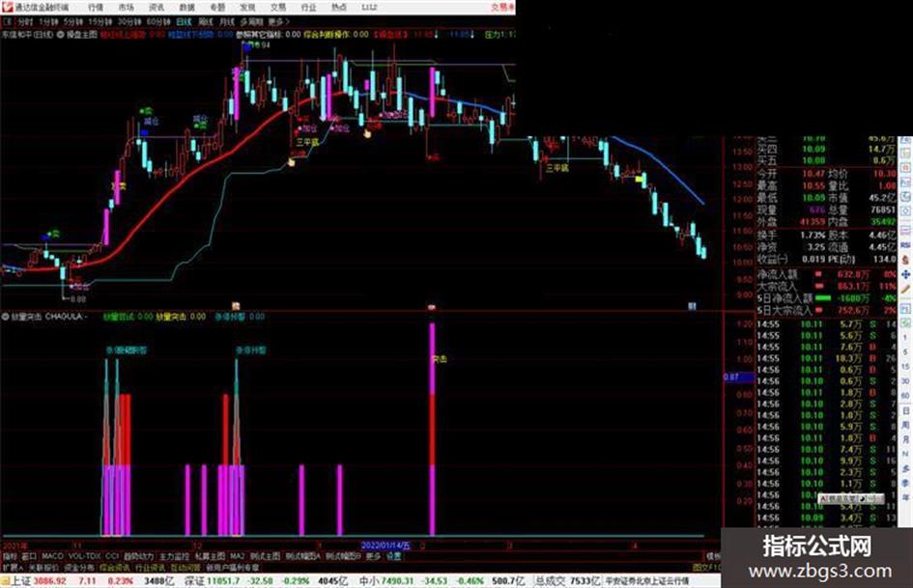913x588 pixels.
Task: Select the VOL-TDX indicator tab
Action: 84,556
